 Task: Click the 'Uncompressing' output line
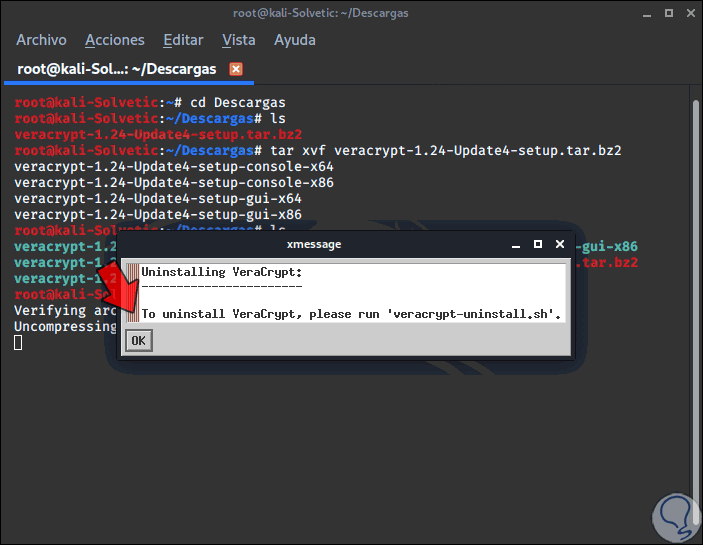[65, 327]
